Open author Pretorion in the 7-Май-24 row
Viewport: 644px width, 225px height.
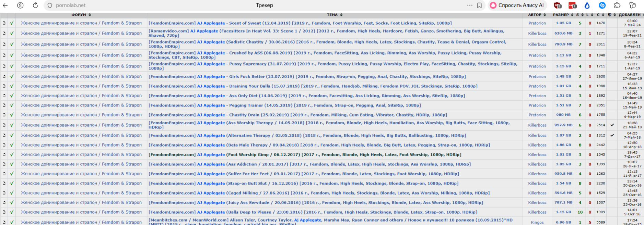pos(537,23)
